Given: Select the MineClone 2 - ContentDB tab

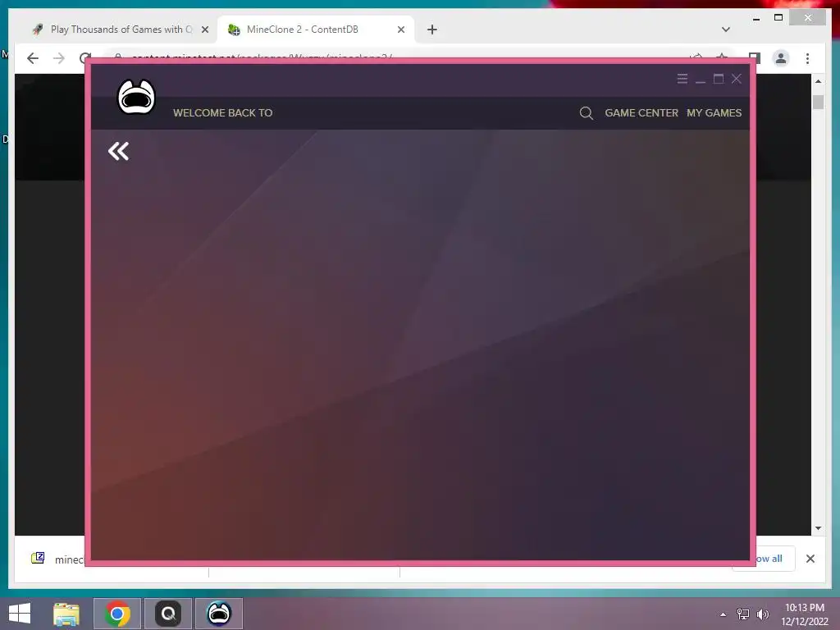Looking at the screenshot, I should pos(316,30).
